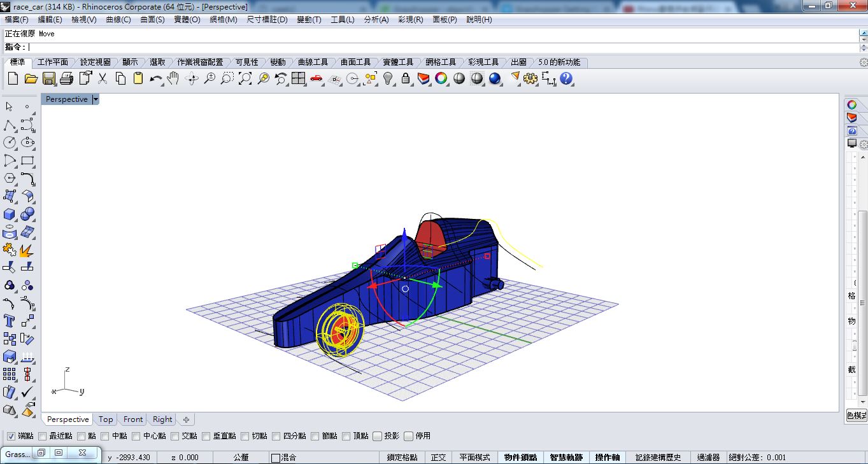This screenshot has width=868, height=464.
Task: Click the puzzle piece Join icon
Action: (10, 250)
